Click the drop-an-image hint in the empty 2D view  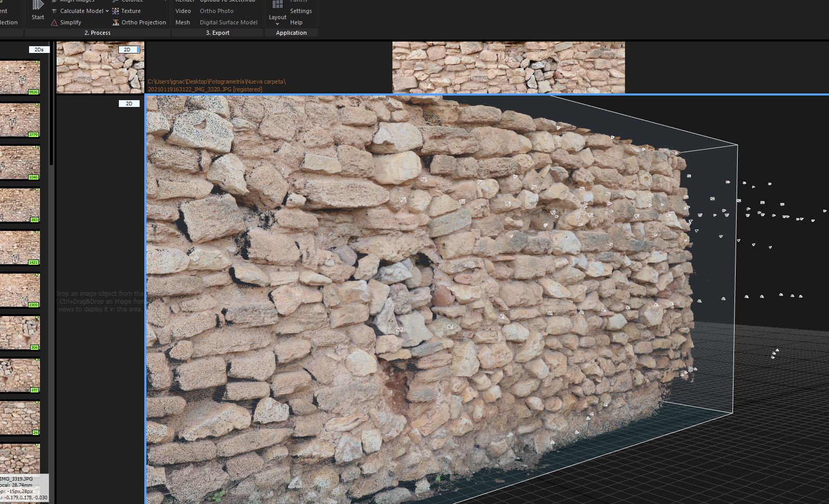(x=100, y=302)
